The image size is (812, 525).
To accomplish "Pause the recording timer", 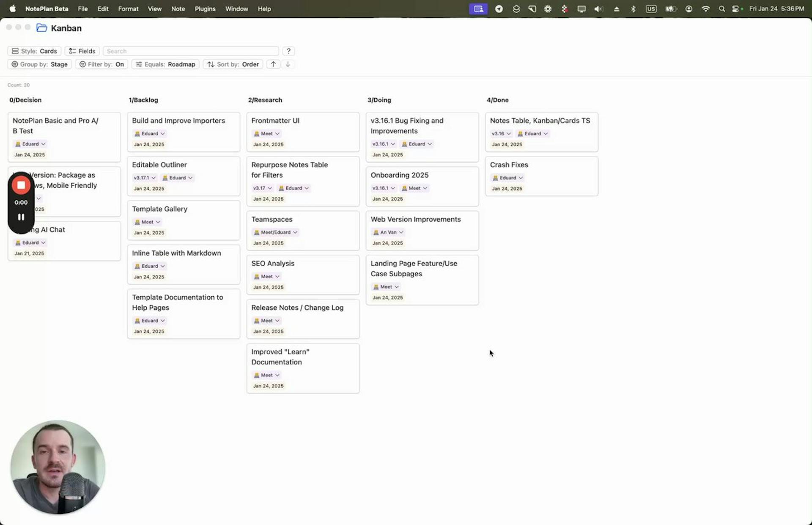I will (x=21, y=217).
